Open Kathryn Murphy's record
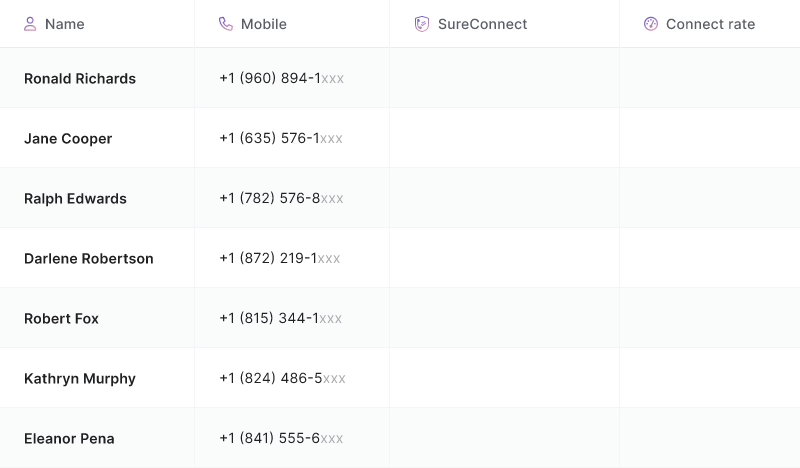Viewport: 800px width, 468px height. point(80,379)
